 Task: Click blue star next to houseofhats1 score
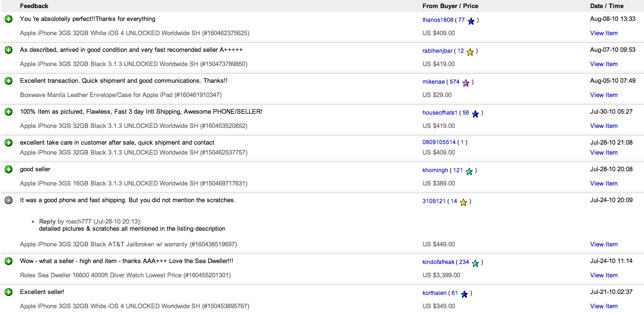tap(475, 114)
